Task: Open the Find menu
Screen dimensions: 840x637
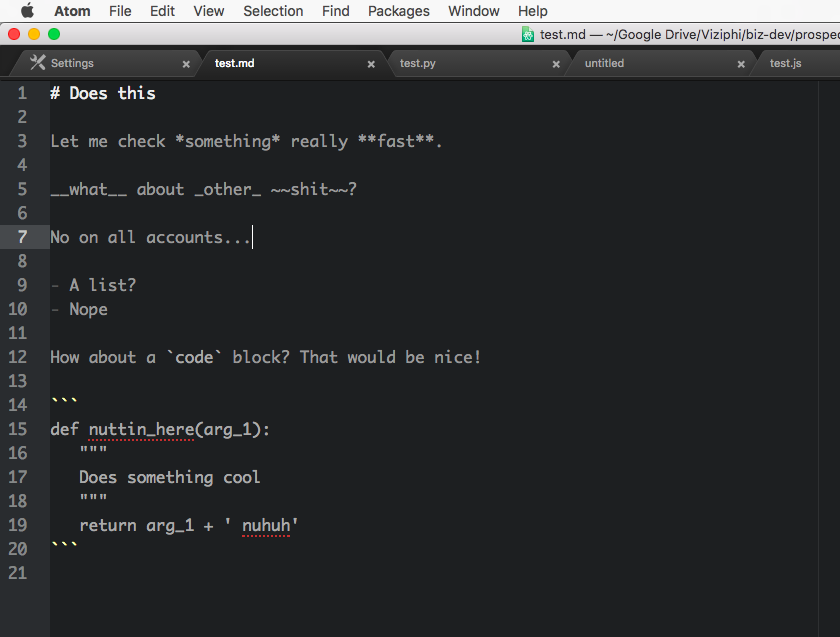Action: click(335, 11)
